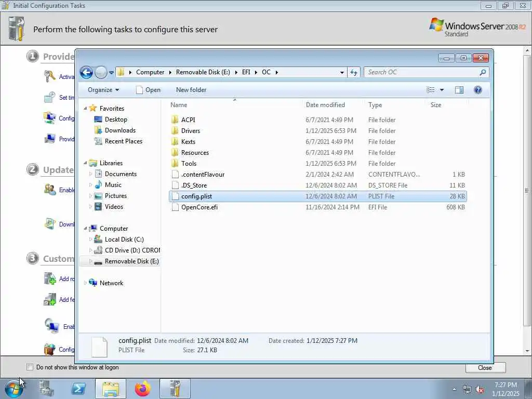Go back using the Explorer back arrow

click(x=87, y=72)
